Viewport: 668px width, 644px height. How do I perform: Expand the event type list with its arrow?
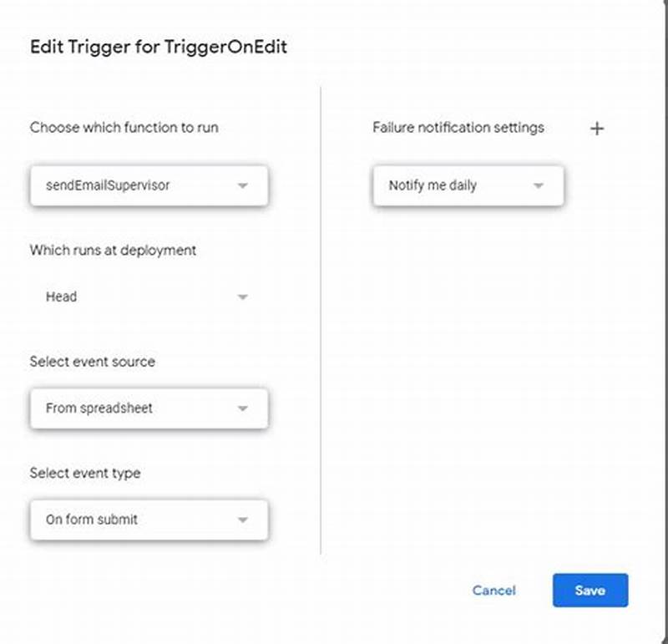tap(243, 520)
